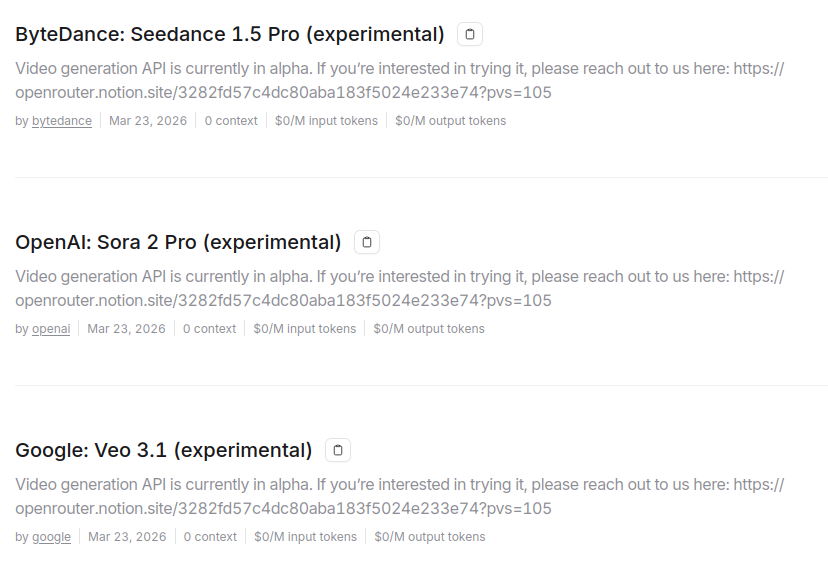This screenshot has width=828, height=573.
Task: Click the Sora 2 Pro release date
Action: coord(126,329)
